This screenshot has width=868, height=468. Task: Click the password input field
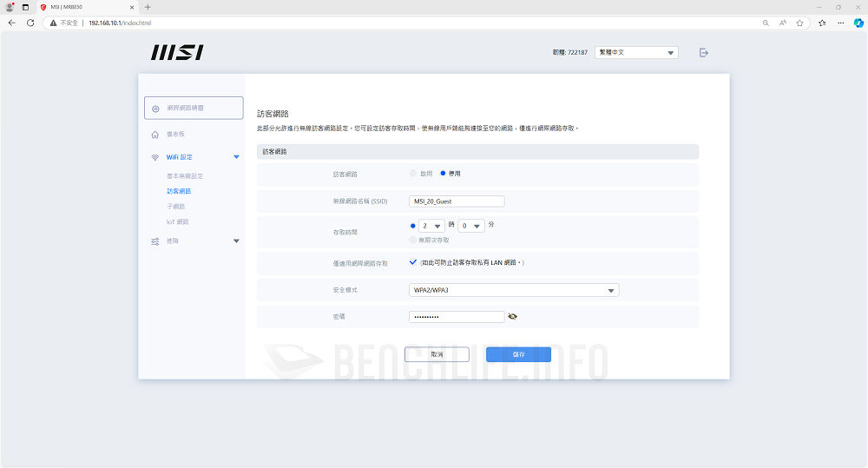457,317
